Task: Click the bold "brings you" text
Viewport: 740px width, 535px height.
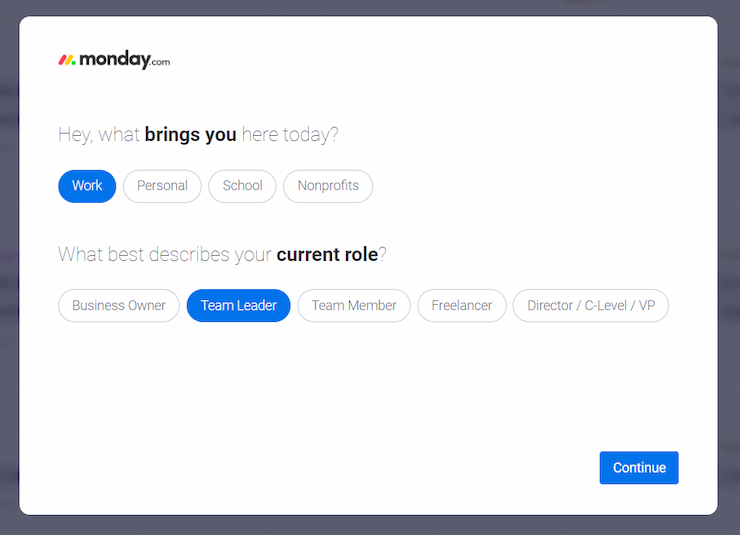Action: pos(190,135)
